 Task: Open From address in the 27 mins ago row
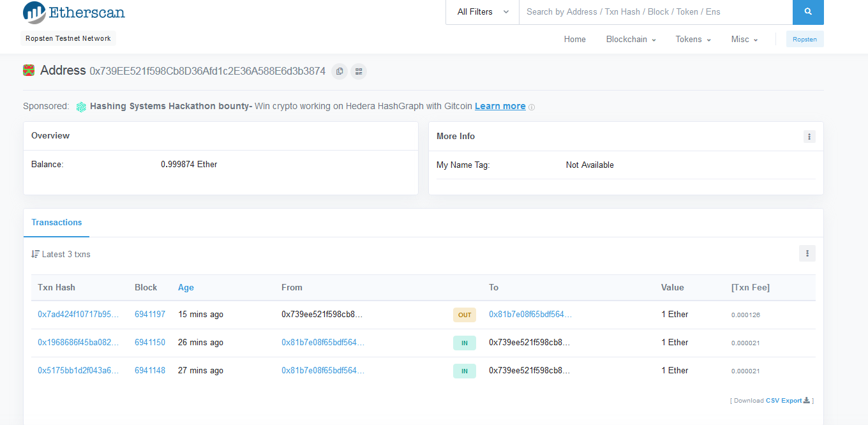click(323, 371)
